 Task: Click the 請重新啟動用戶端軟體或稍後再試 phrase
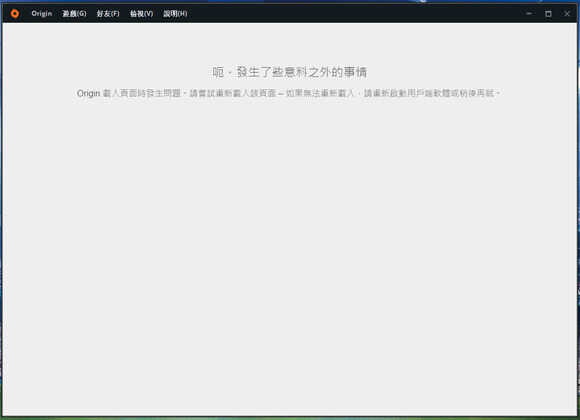click(x=429, y=93)
